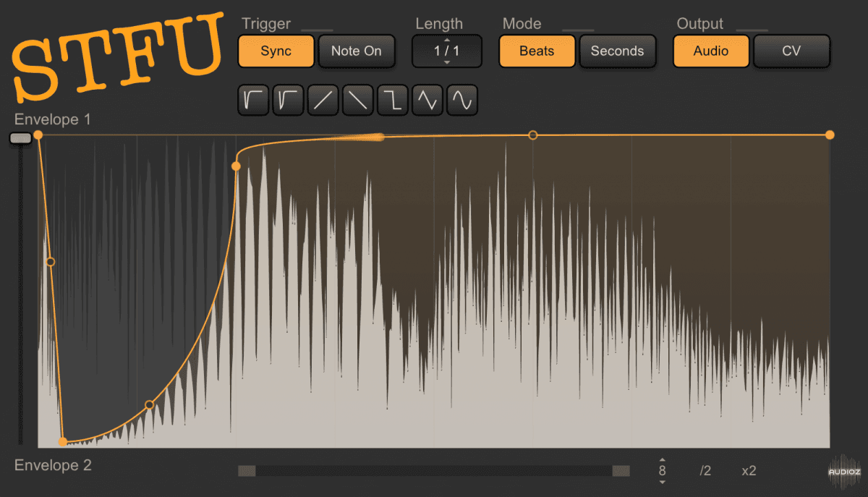This screenshot has width=868, height=497.
Task: Select the second duck curve preset shape
Action: click(x=288, y=100)
